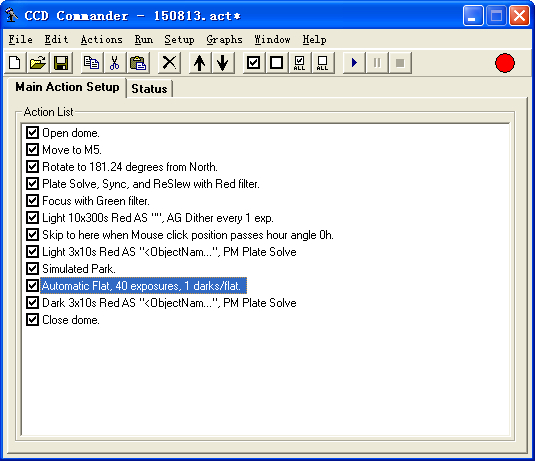
Task: Disable the Simulated Park action checkbox
Action: click(x=32, y=269)
